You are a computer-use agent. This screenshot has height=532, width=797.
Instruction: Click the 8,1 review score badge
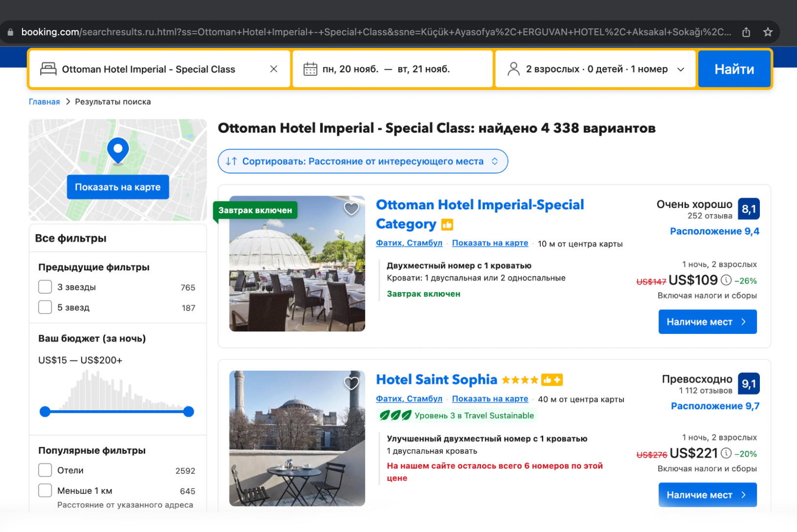749,209
